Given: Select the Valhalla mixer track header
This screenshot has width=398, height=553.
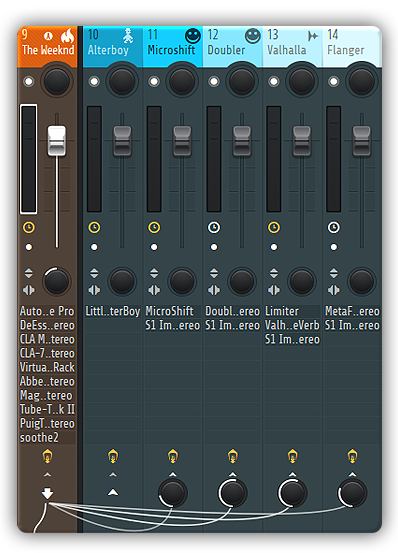Looking at the screenshot, I should [x=293, y=47].
